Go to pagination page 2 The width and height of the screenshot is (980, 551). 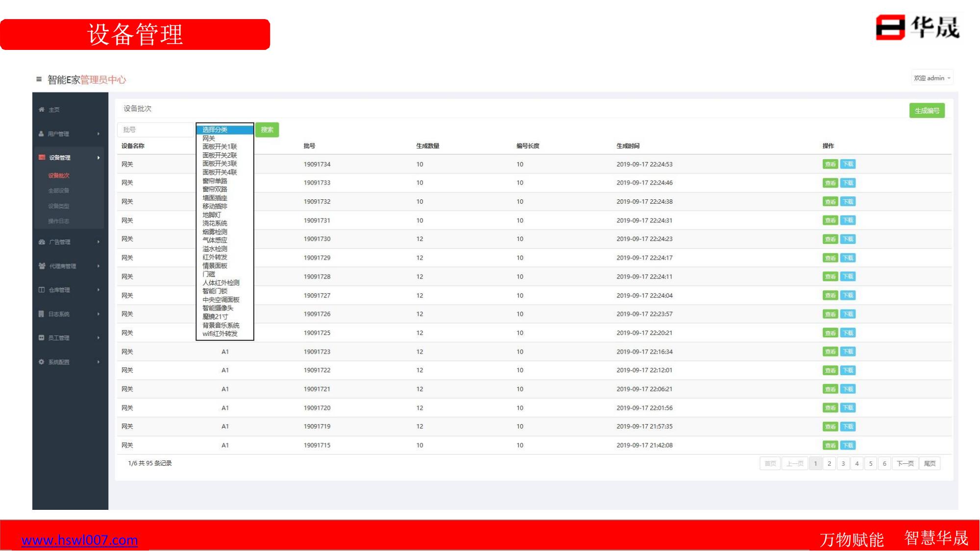point(829,464)
